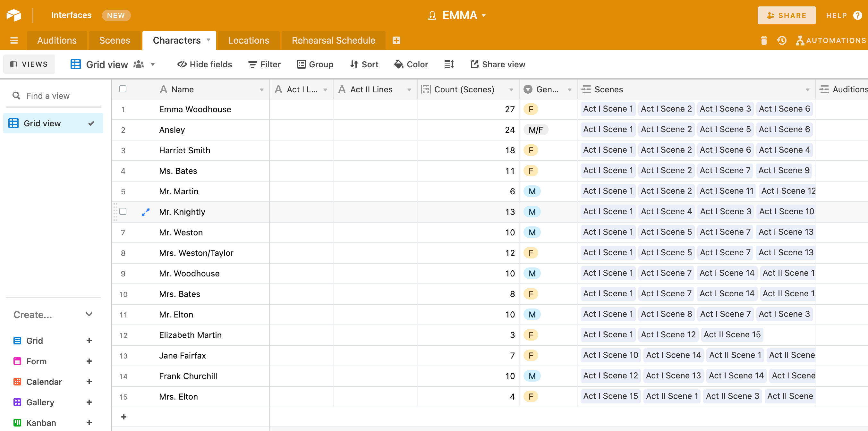Open Scenes column dropdown
The width and height of the screenshot is (868, 431).
click(x=807, y=90)
